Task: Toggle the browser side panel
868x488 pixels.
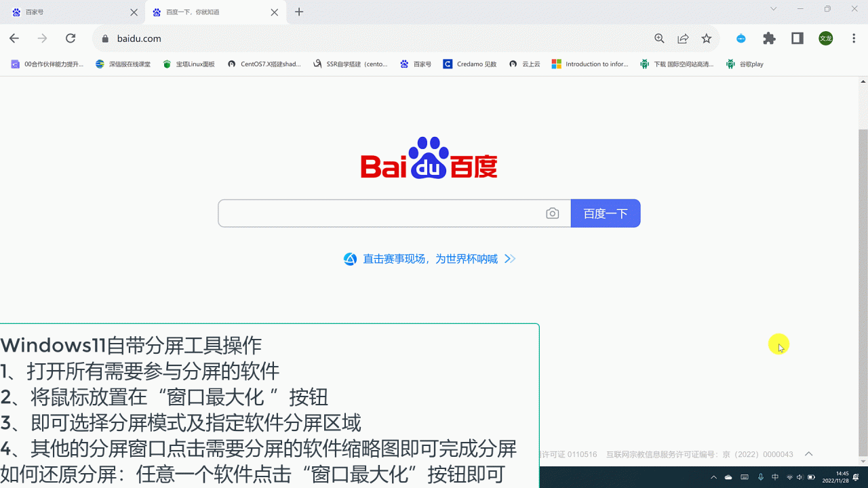Action: pos(797,39)
